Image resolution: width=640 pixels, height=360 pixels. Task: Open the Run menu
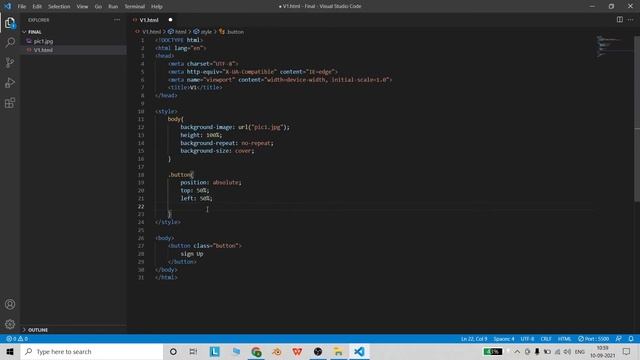tap(113, 7)
